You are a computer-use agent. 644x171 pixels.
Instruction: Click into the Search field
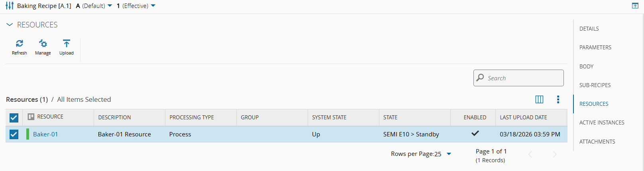pyautogui.click(x=523, y=78)
